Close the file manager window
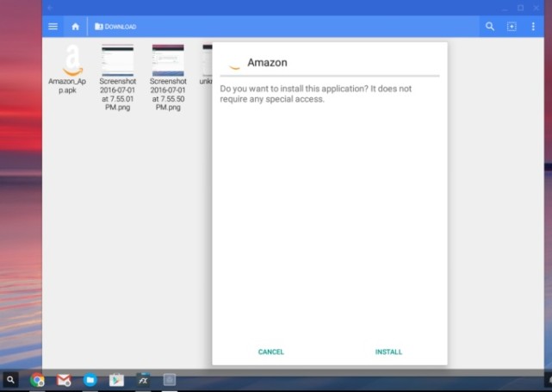Image resolution: width=552 pixels, height=392 pixels. pyautogui.click(x=536, y=8)
